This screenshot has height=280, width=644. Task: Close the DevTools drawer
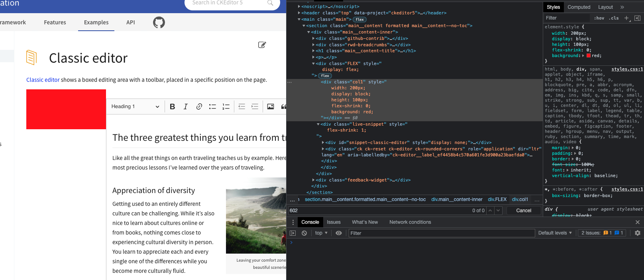point(637,222)
